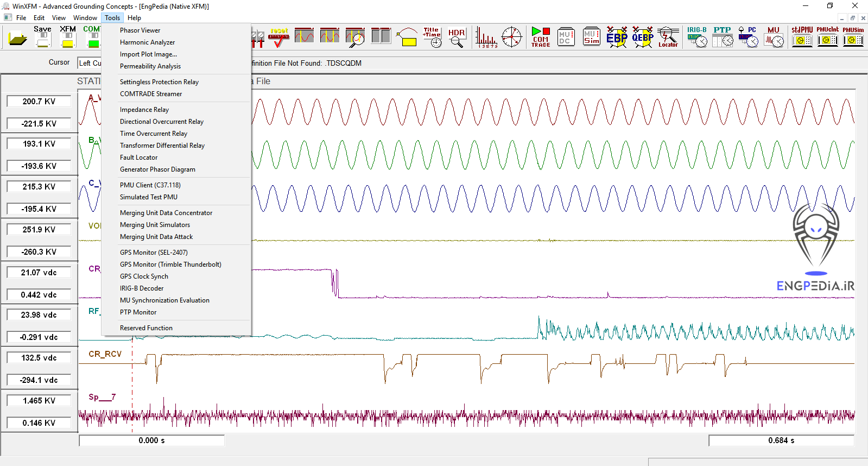Select Reserved Function menu entry
The image size is (868, 466).
click(x=176, y=328)
